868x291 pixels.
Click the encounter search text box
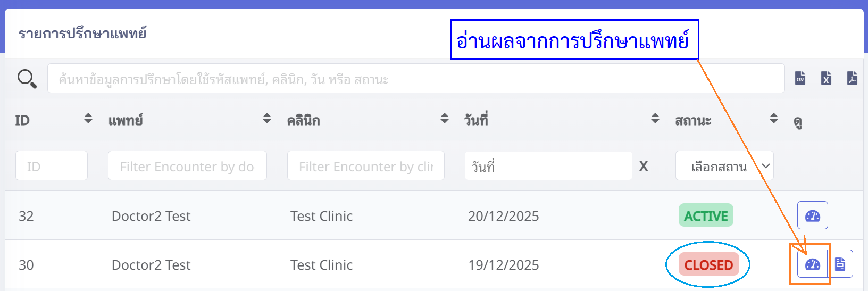point(415,79)
